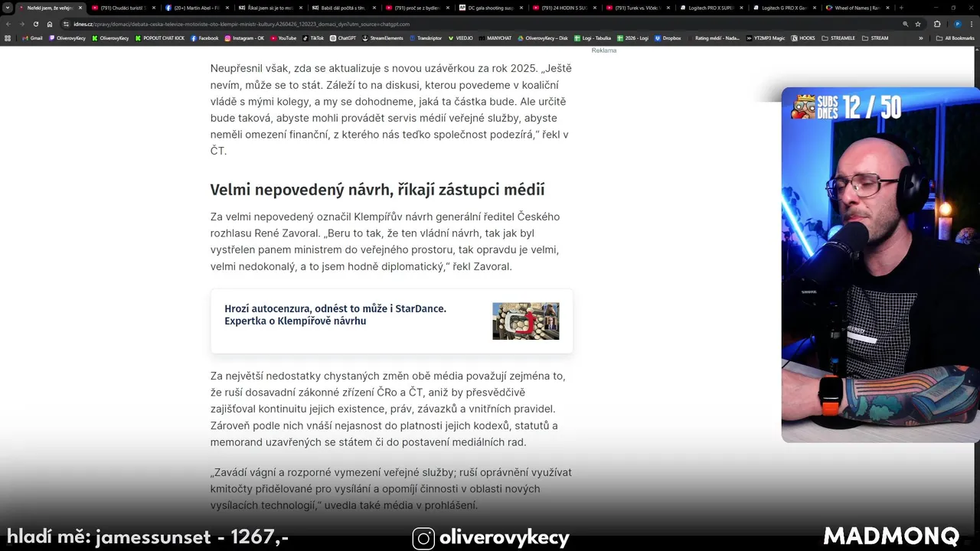
Task: Close the Neřekl jsem, že veřejn tab
Action: point(80,8)
